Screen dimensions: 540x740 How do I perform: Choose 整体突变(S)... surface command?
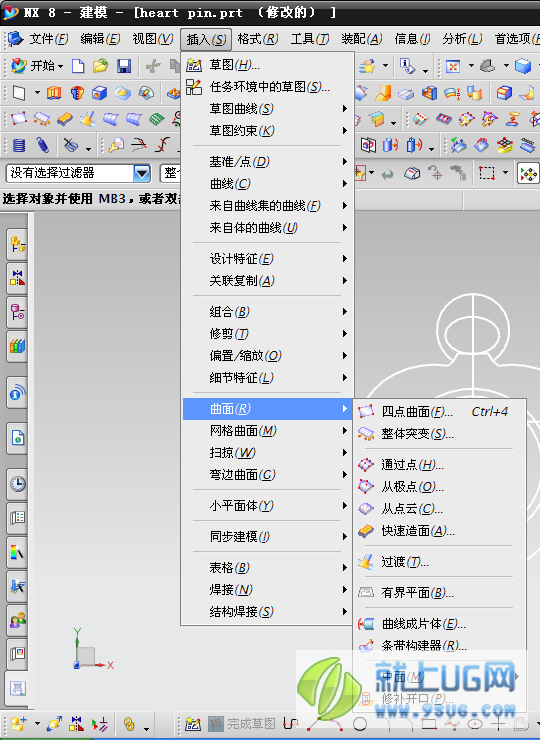tap(439, 433)
